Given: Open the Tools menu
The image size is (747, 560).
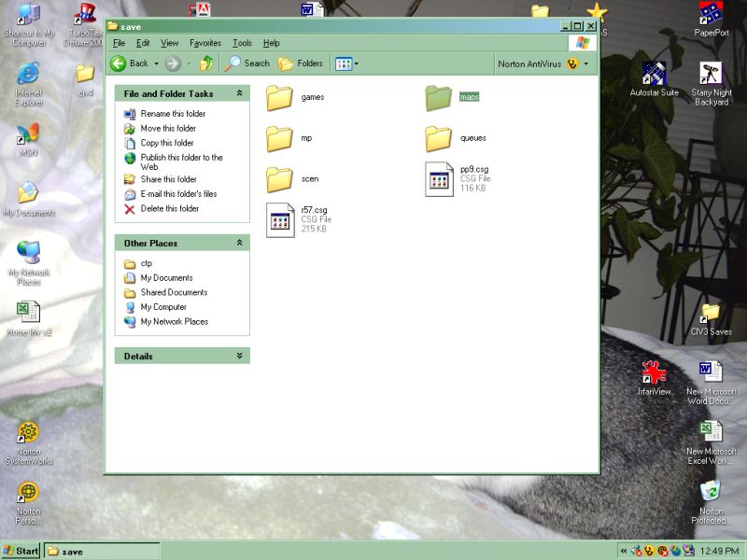Looking at the screenshot, I should tap(242, 43).
